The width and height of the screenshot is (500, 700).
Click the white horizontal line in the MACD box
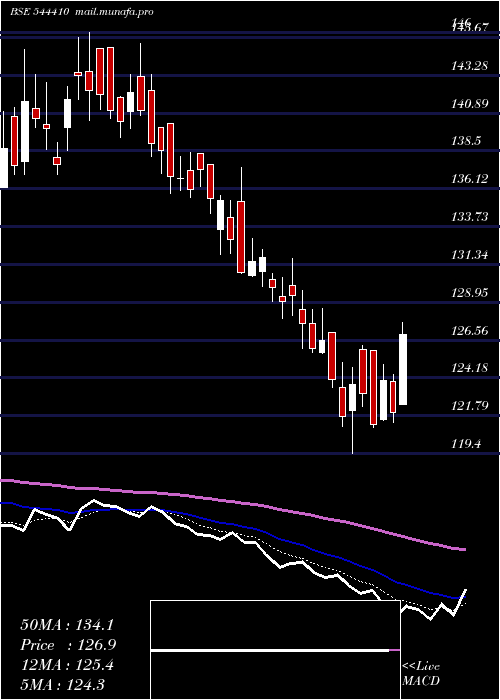tap(270, 650)
